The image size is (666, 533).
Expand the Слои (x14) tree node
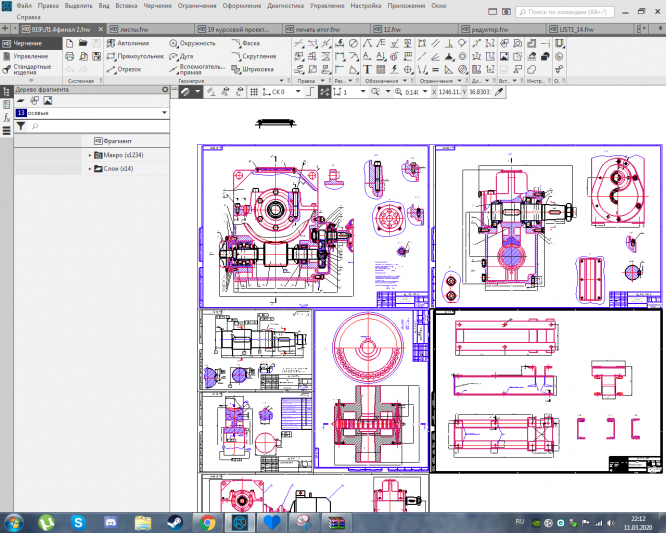click(x=89, y=169)
